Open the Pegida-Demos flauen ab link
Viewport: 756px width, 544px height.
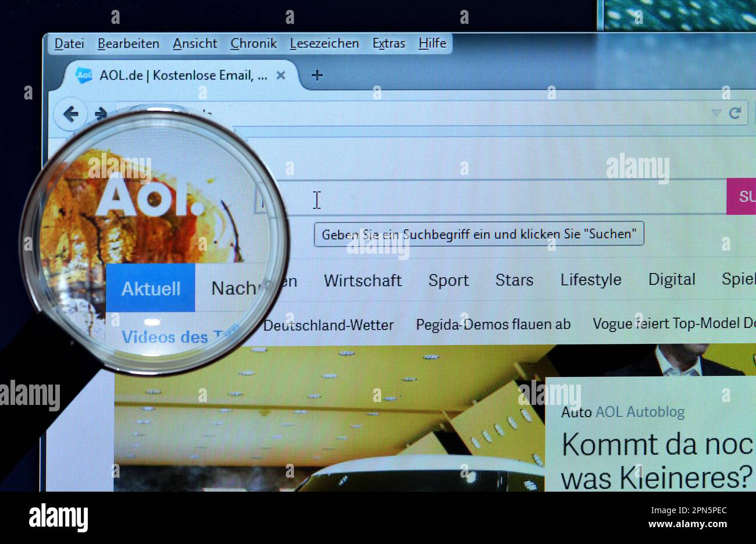coord(493,325)
